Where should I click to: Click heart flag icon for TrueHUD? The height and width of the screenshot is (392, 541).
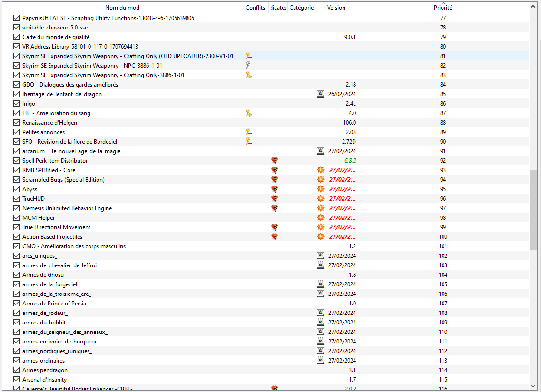point(275,199)
